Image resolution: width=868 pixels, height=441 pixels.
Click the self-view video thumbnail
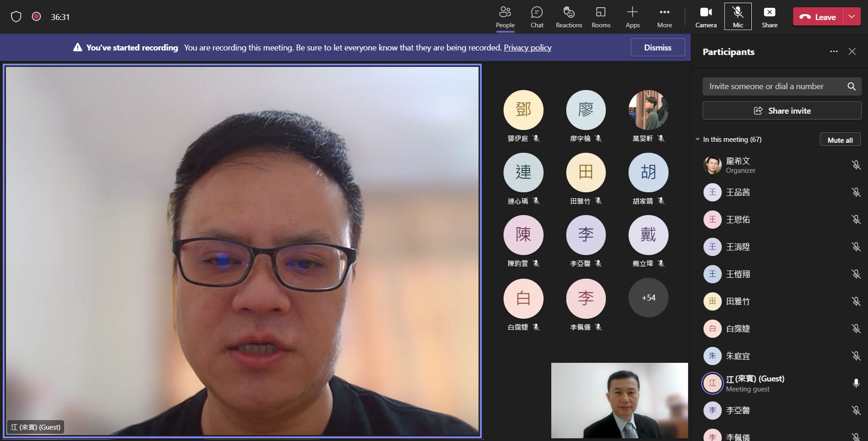619,401
